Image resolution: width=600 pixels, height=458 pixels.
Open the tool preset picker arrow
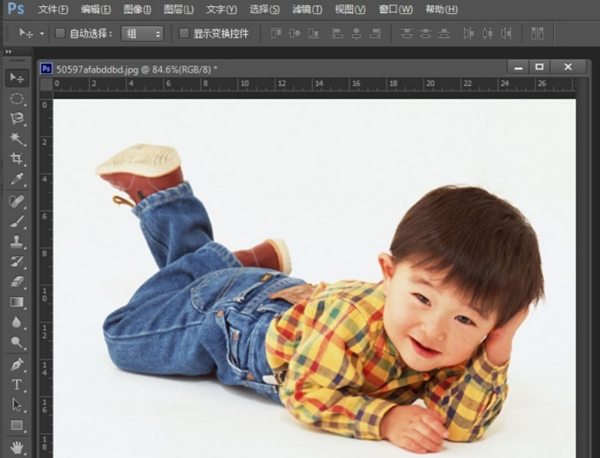point(40,34)
